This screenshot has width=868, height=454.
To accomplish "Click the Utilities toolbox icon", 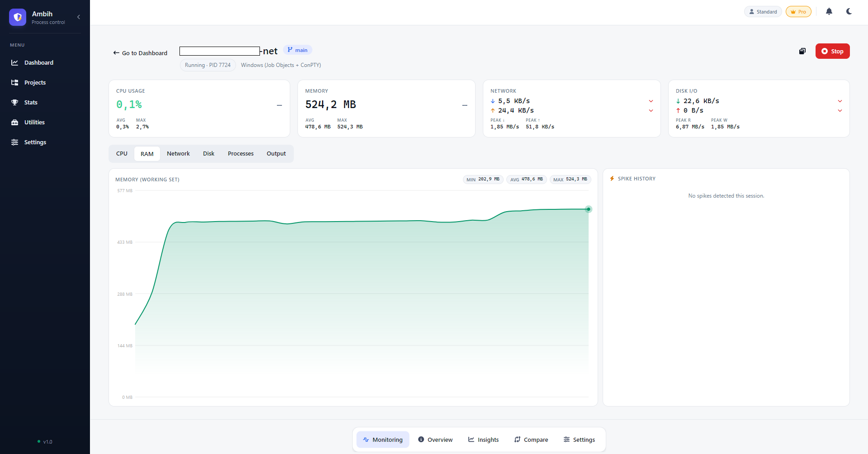I will [15, 122].
